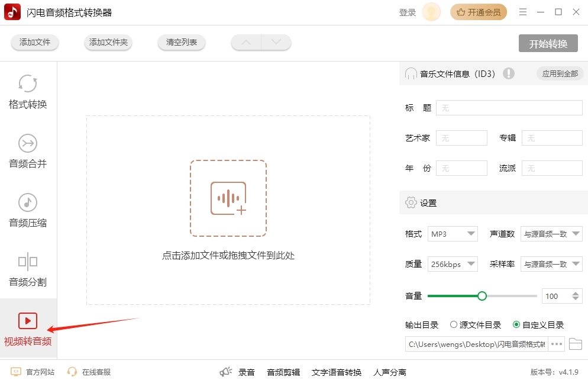Open 在线客服 link
This screenshot has height=383, width=588.
tap(96, 372)
